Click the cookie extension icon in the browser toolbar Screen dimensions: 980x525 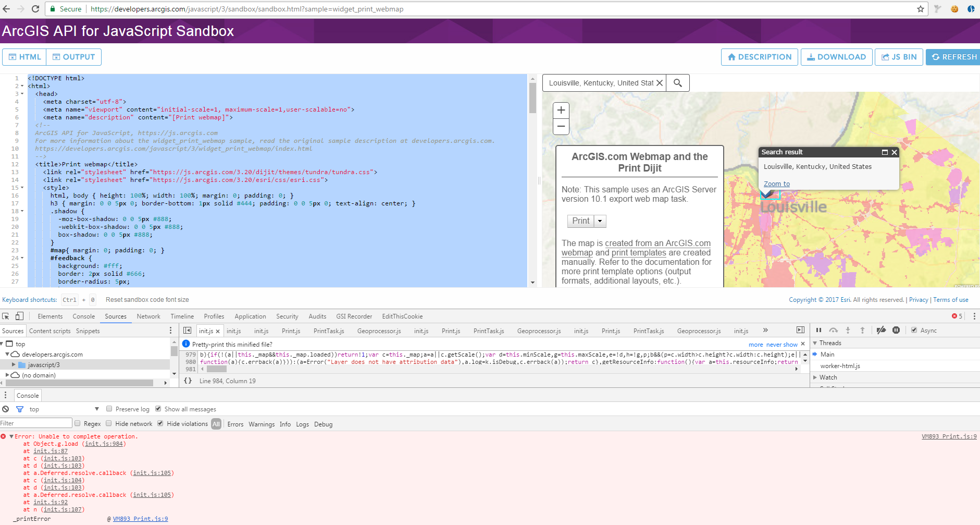[954, 9]
